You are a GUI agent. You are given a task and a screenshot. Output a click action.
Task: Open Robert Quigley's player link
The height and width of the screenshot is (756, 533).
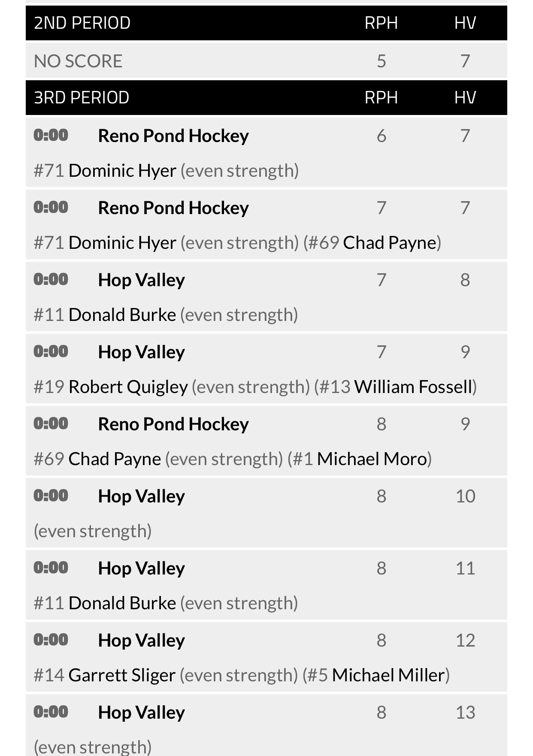128,387
